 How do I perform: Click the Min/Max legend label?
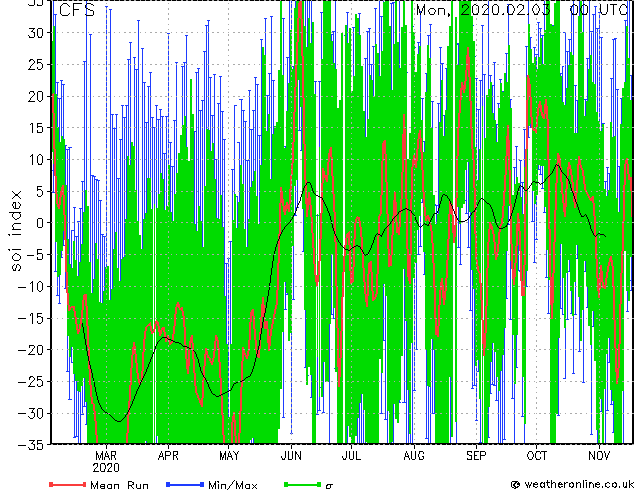click(x=232, y=485)
